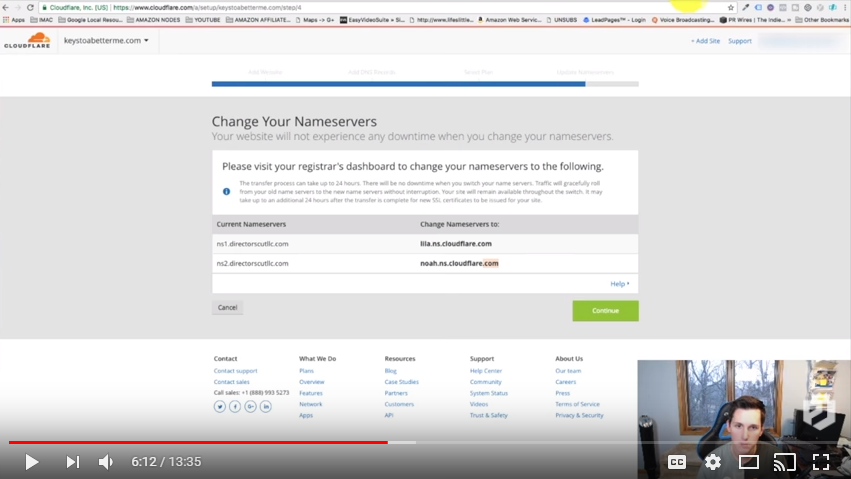Viewport: 851px width, 479px height.
Task: Play the video
Action: pyautogui.click(x=31, y=462)
